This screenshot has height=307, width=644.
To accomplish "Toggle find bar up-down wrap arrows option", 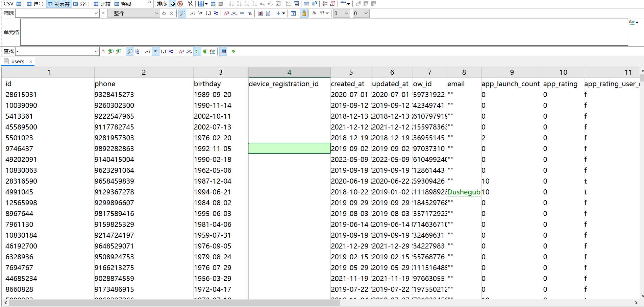I will [197, 51].
